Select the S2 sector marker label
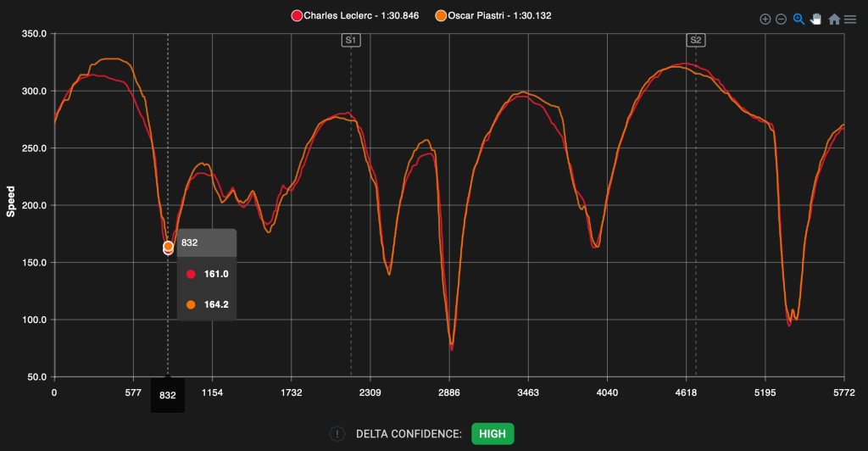868x451 pixels. click(696, 40)
